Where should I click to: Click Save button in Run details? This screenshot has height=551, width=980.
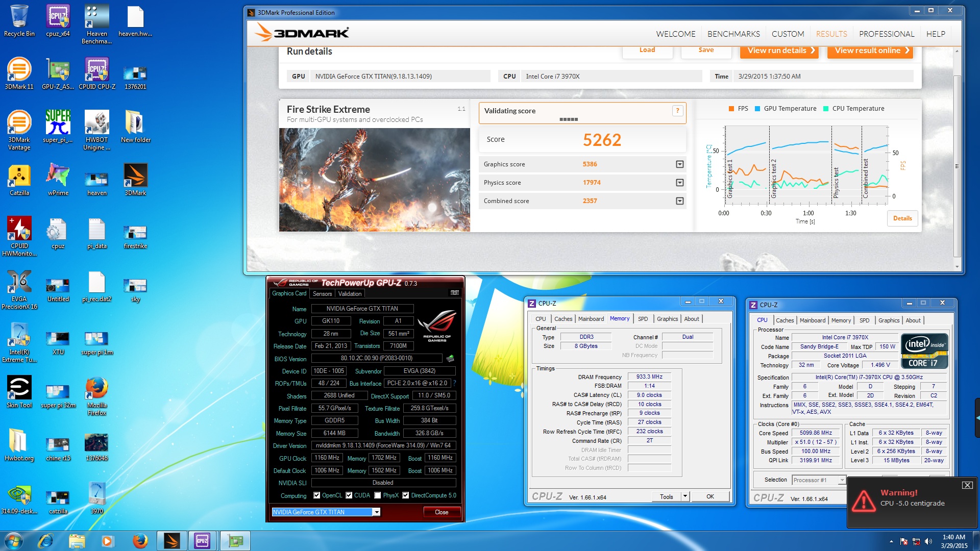706,51
